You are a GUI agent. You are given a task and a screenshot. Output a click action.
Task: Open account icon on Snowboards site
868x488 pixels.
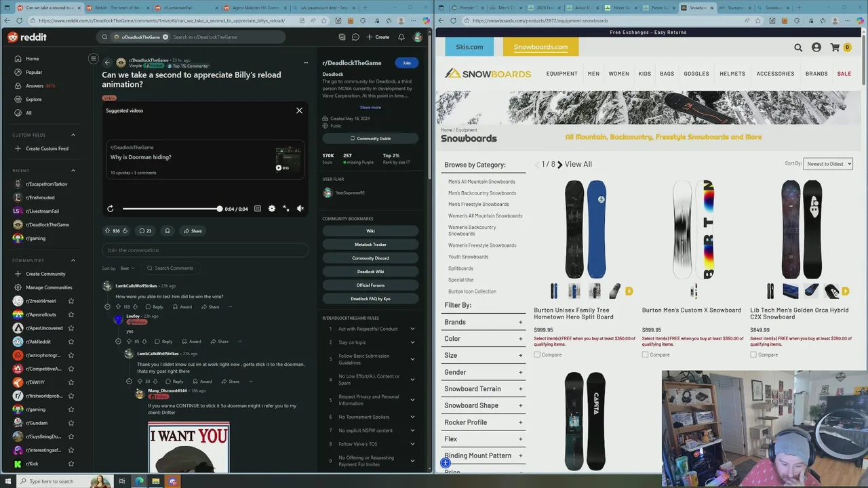click(816, 47)
